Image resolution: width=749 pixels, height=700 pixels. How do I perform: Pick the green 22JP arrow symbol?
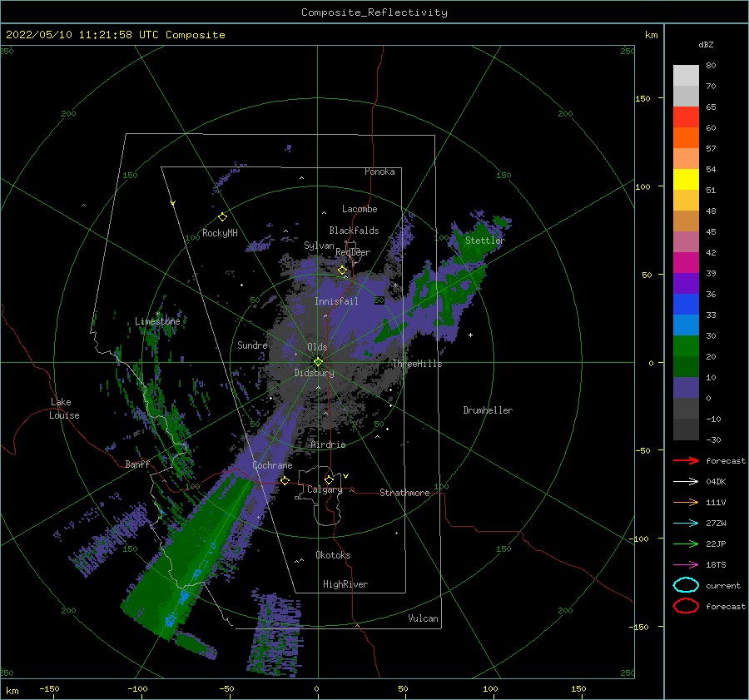pyautogui.click(x=686, y=544)
